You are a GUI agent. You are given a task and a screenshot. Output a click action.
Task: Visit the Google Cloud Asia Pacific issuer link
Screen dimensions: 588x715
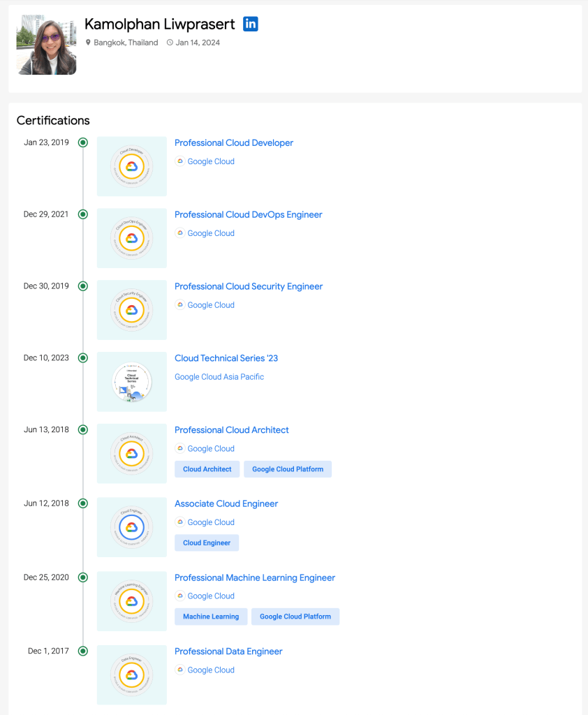(219, 377)
